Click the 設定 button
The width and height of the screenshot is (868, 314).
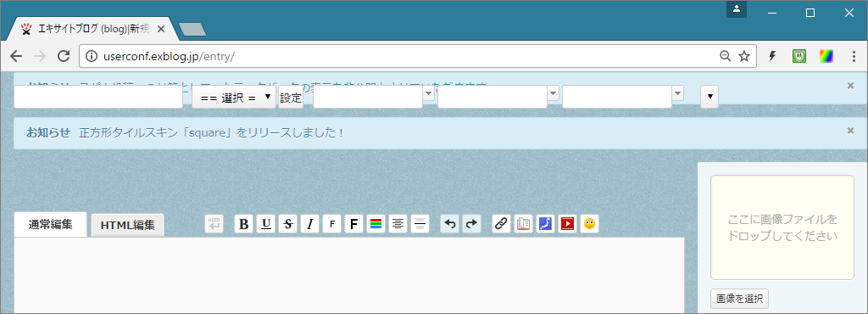coord(291,98)
